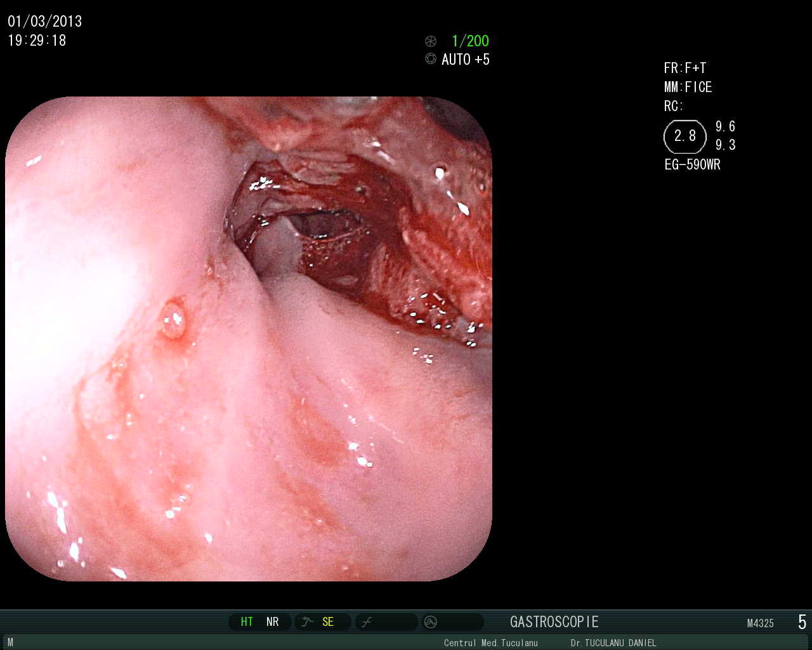812x650 pixels.
Task: Toggle the NR noise reduction indicator
Action: click(x=273, y=622)
